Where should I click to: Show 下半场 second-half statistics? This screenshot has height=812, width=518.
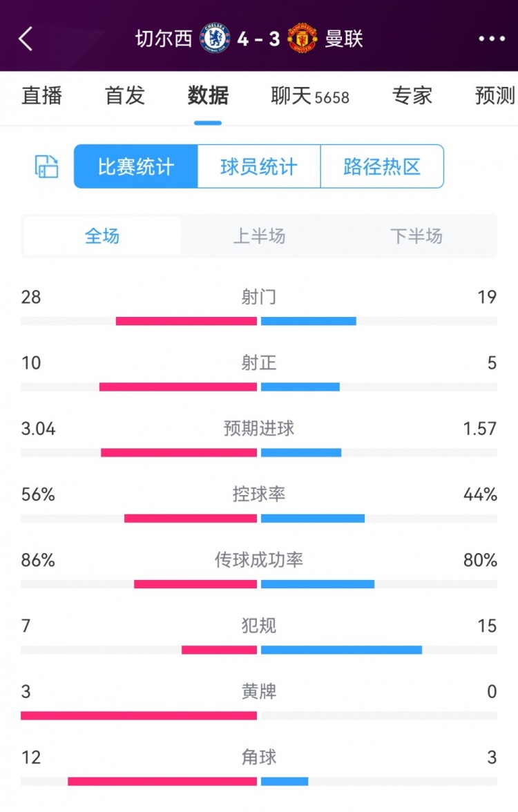pyautogui.click(x=416, y=235)
